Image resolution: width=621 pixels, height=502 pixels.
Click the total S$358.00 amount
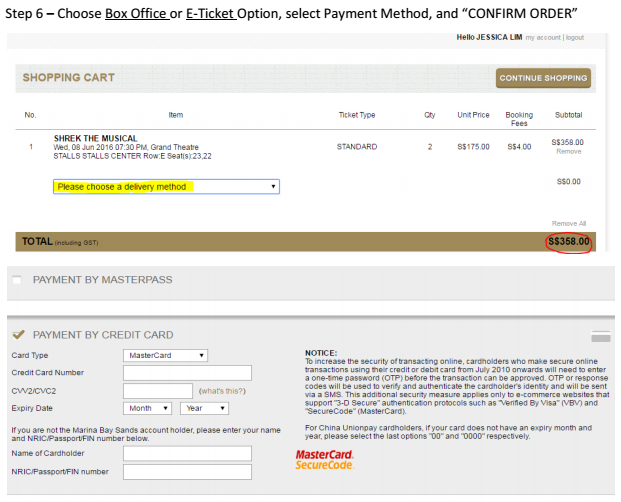click(569, 241)
